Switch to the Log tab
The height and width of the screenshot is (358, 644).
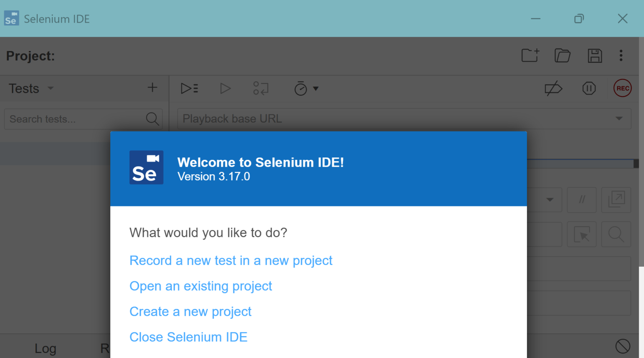click(45, 348)
